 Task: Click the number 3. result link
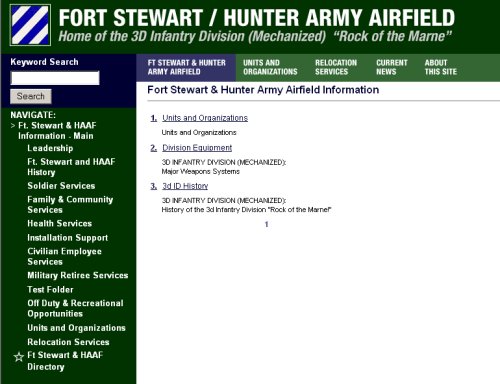tap(154, 186)
